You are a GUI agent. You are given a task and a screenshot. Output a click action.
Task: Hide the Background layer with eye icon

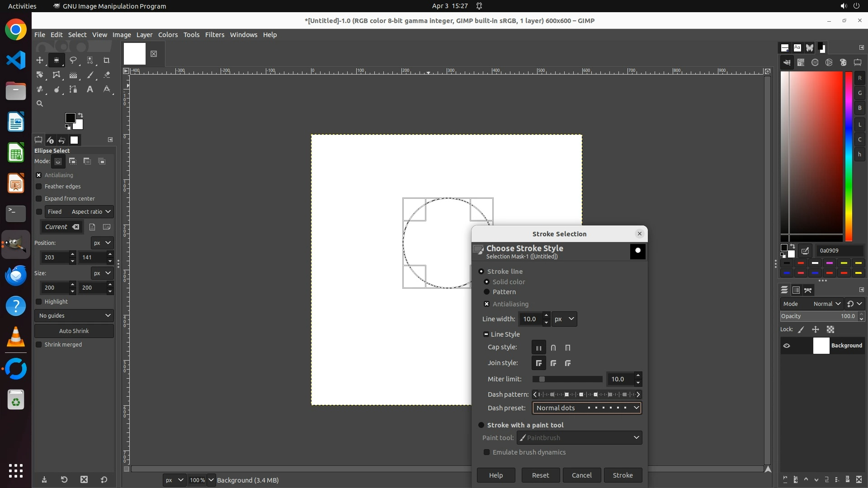(x=787, y=346)
